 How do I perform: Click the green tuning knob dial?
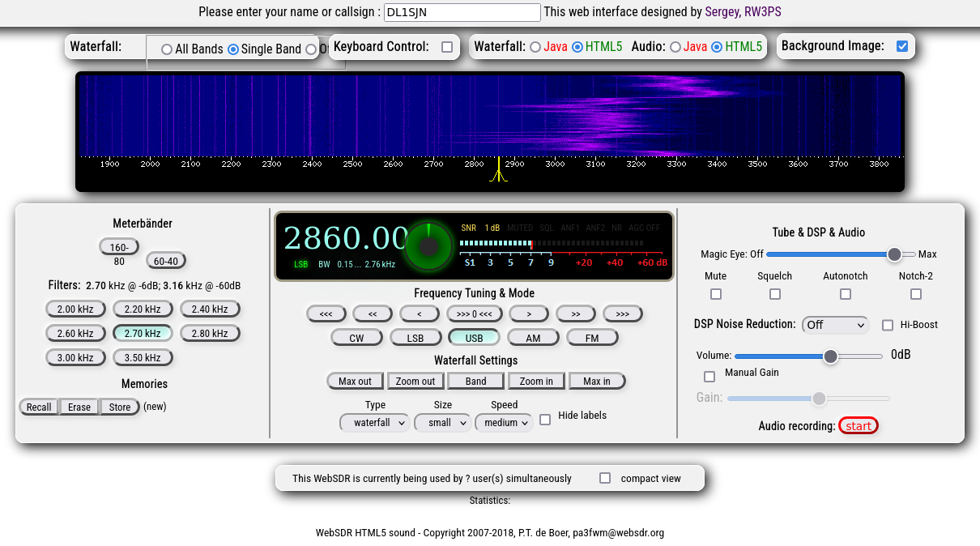[x=428, y=246]
